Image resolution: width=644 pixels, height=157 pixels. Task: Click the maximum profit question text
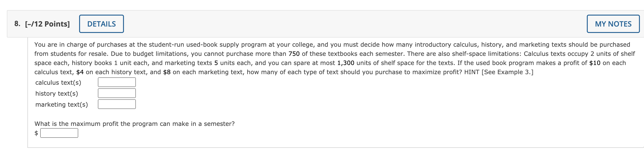(x=134, y=124)
